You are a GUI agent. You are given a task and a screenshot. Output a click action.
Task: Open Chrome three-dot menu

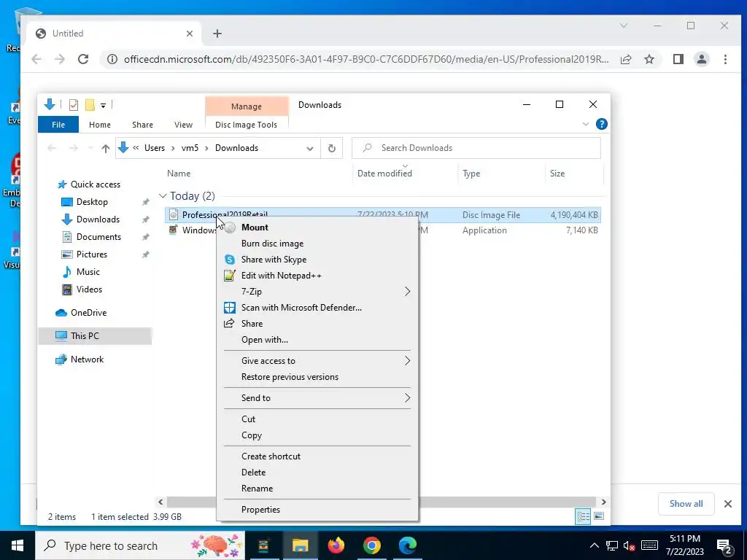725,59
